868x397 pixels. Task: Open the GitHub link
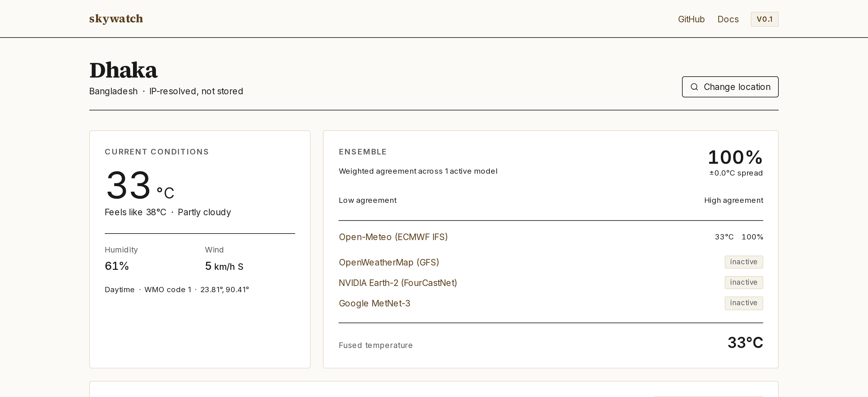(691, 19)
